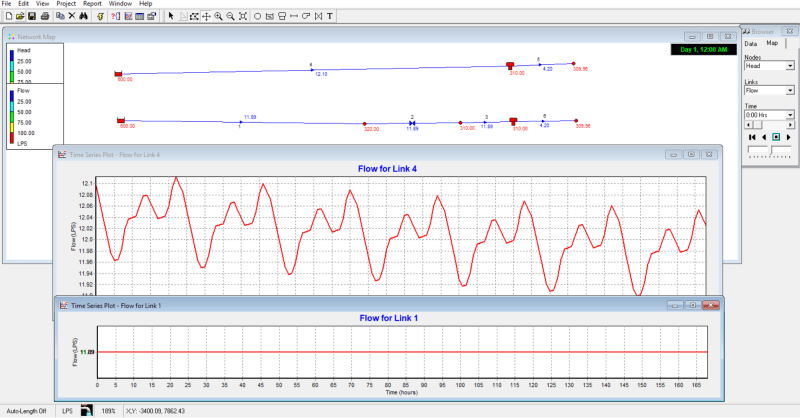Screen dimensions: 800x418
Task: Select the Add Pump tool
Action: coord(306,16)
